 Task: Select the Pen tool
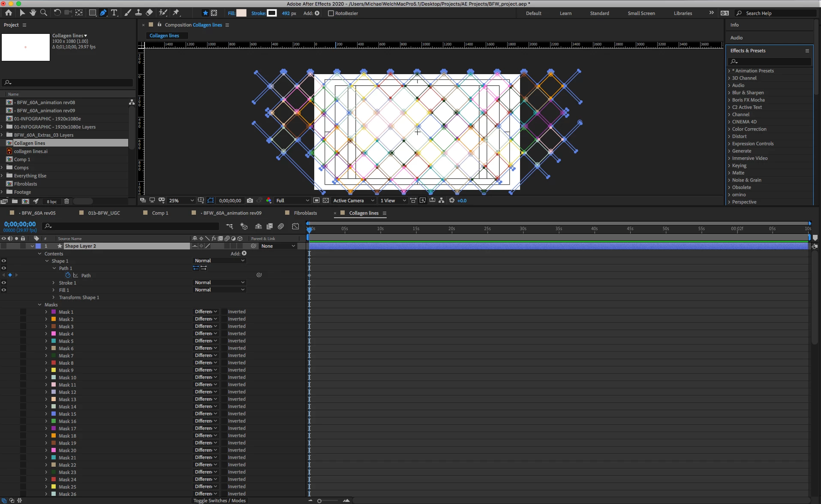(x=103, y=13)
